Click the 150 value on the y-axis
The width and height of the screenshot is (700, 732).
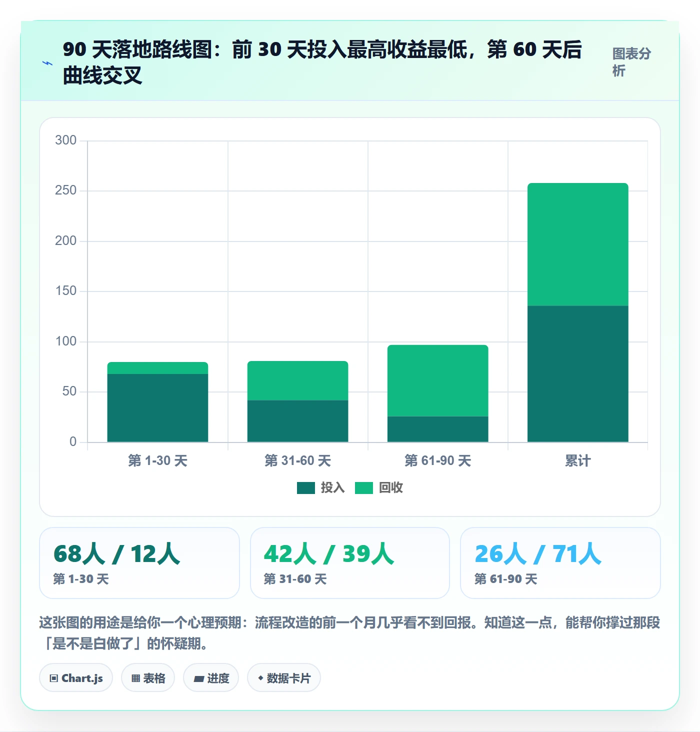click(x=66, y=290)
